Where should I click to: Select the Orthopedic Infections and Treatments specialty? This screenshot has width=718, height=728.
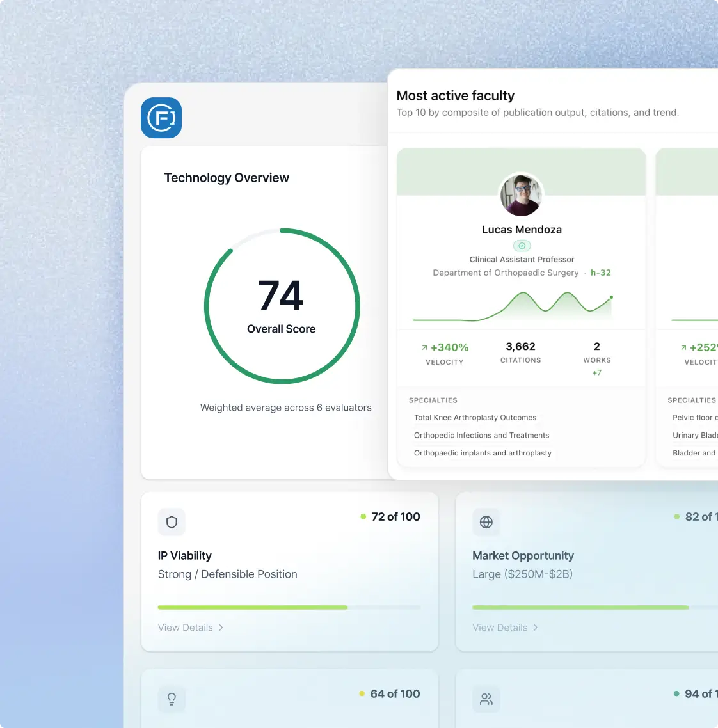pos(482,435)
